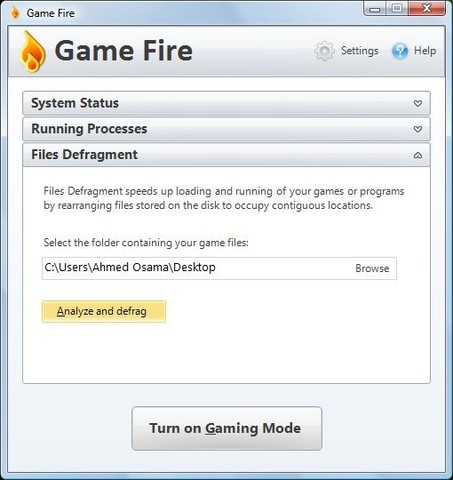Open Settings via the gear icon
Viewport: 453px width, 480px height.
[324, 51]
